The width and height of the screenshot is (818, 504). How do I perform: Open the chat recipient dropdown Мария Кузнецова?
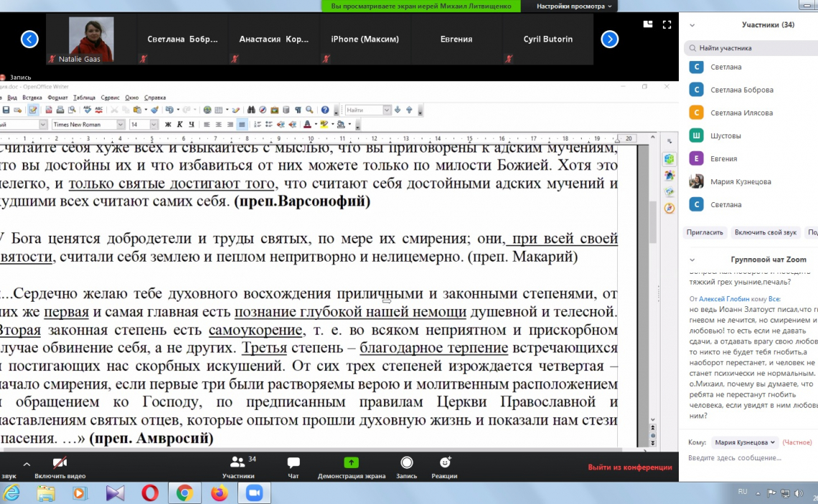[x=744, y=442]
